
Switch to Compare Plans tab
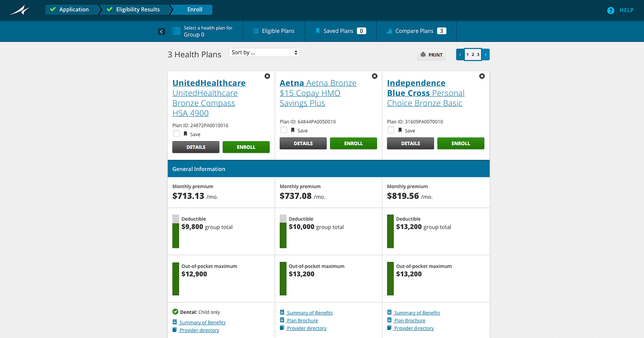[x=417, y=31]
